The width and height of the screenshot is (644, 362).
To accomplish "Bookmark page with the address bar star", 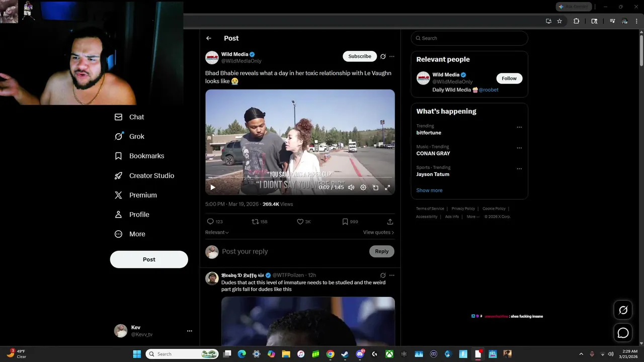I will (559, 21).
